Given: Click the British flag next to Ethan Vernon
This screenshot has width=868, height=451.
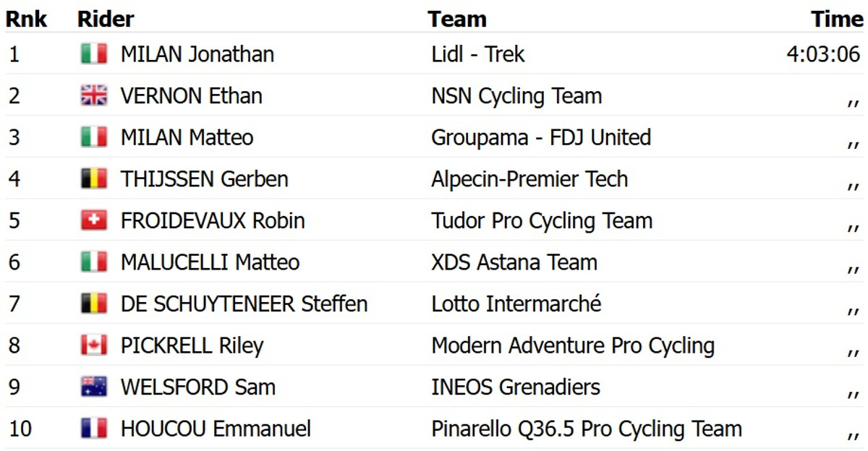Looking at the screenshot, I should click(94, 95).
